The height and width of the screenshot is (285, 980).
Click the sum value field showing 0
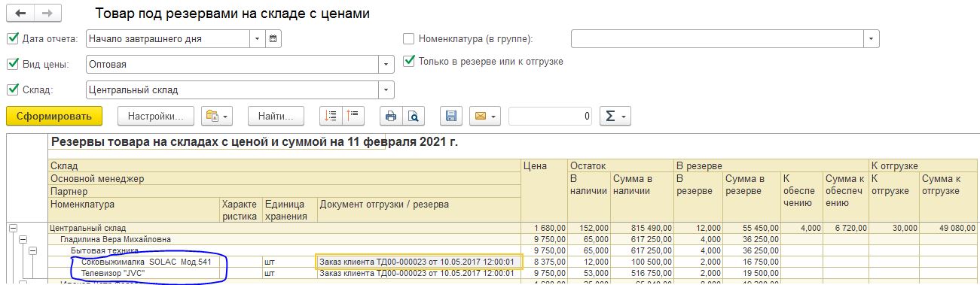(x=550, y=117)
